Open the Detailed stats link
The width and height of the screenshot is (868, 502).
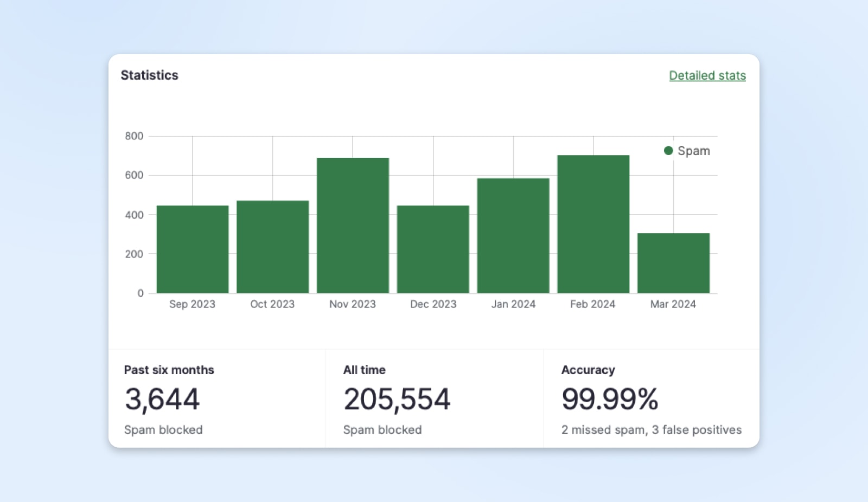[x=707, y=75]
